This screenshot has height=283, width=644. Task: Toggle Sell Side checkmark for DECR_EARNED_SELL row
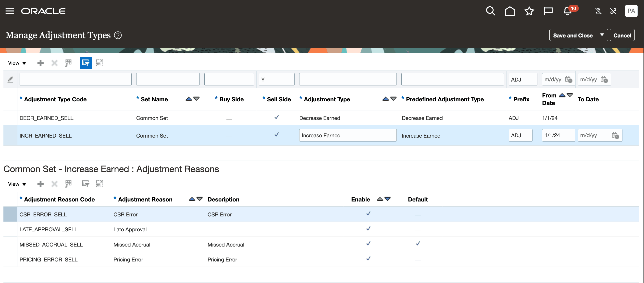pos(276,117)
